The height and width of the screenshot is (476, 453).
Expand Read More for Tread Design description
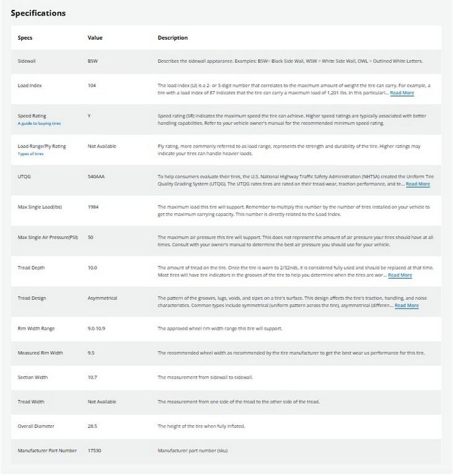pyautogui.click(x=407, y=305)
